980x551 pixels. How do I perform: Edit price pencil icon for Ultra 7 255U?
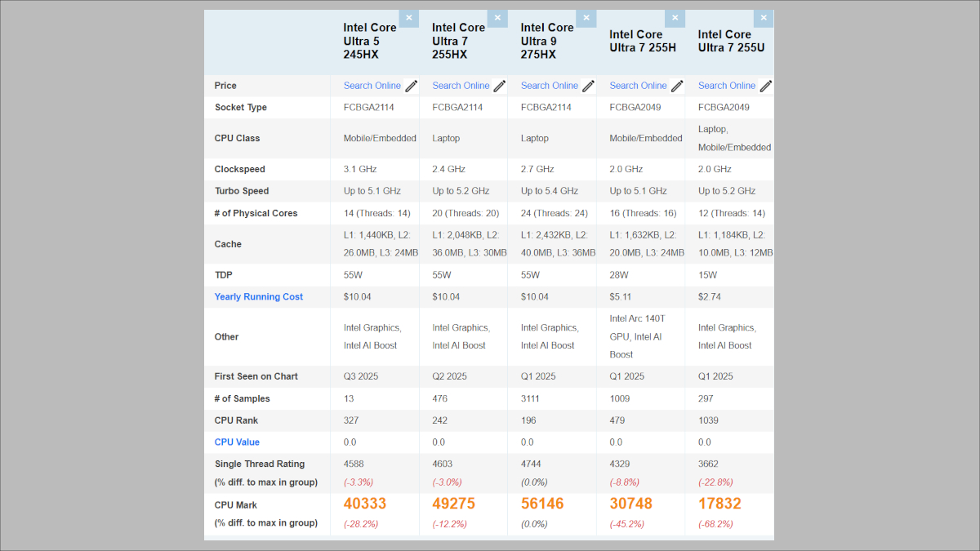click(765, 86)
